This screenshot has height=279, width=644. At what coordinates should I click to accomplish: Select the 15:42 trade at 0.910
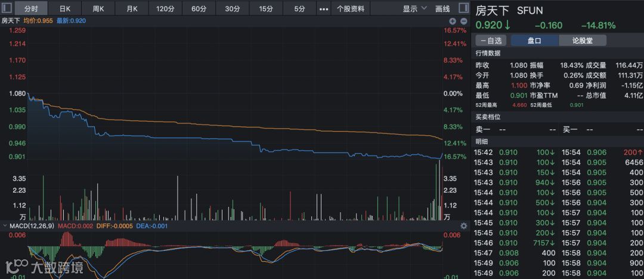point(515,153)
